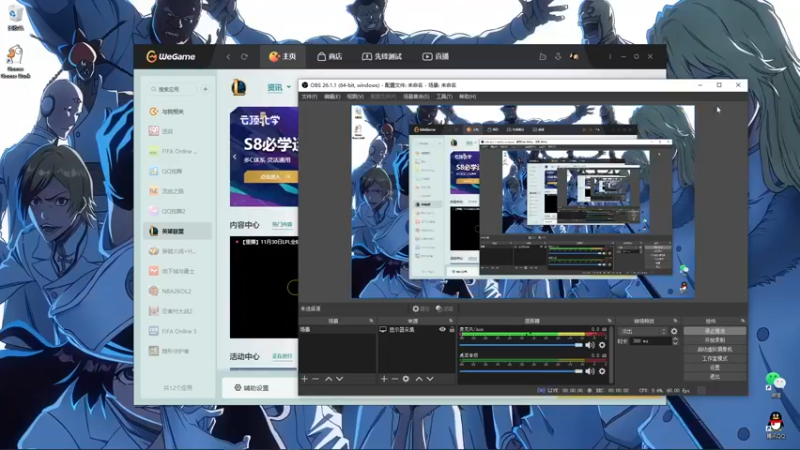This screenshot has height=450, width=800.
Task: Toggle visibility eye of the display capture source
Action: tap(442, 330)
